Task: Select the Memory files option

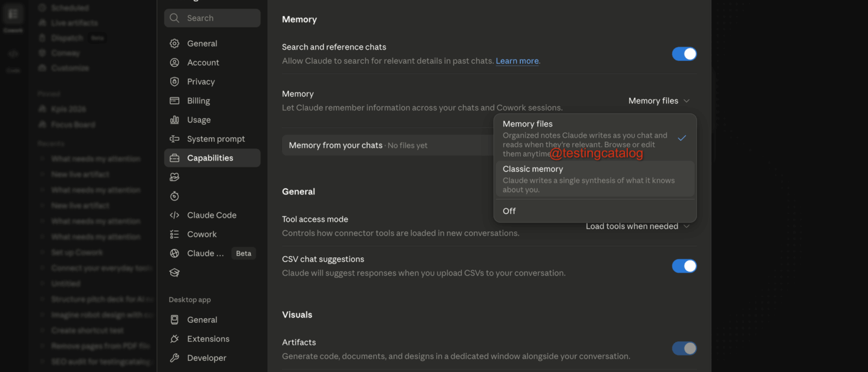Action: [x=595, y=138]
